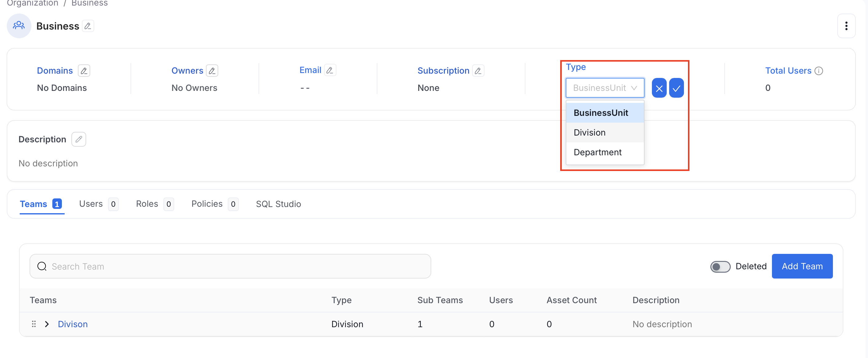Switch to the Policies tab
868x358 pixels.
point(215,204)
